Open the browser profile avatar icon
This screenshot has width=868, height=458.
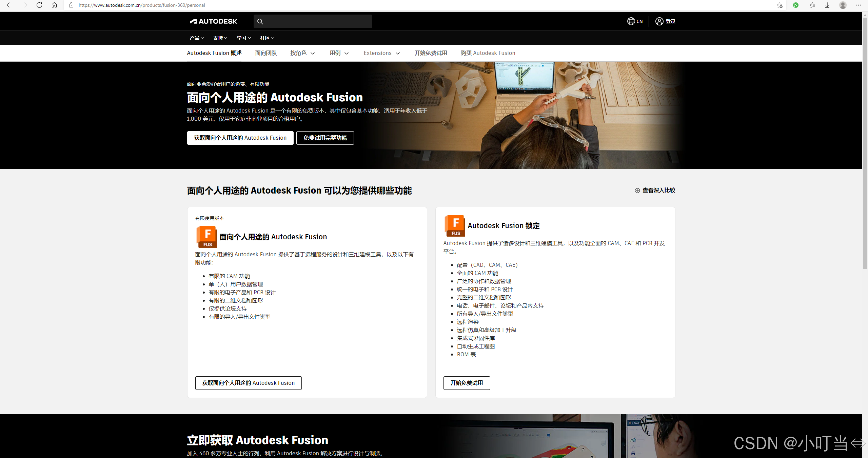click(843, 5)
